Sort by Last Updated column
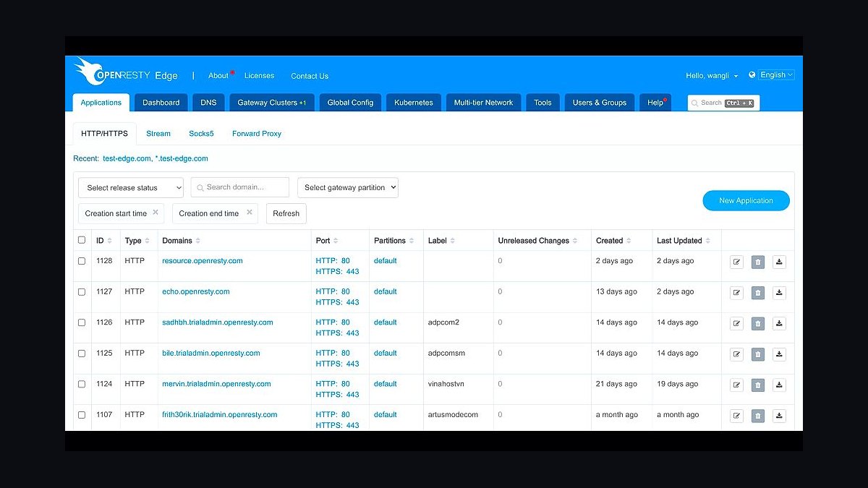This screenshot has width=868, height=488. point(707,241)
